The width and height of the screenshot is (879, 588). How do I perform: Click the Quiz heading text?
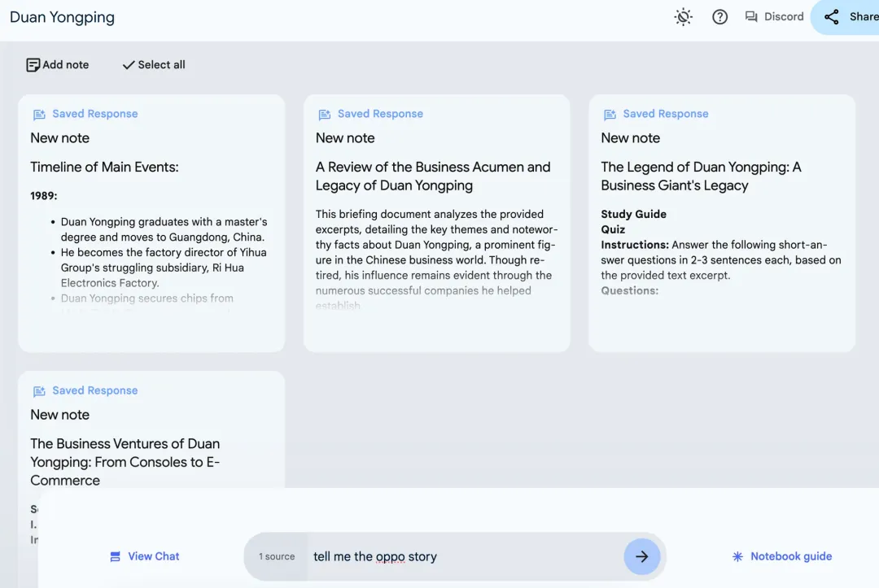(613, 229)
